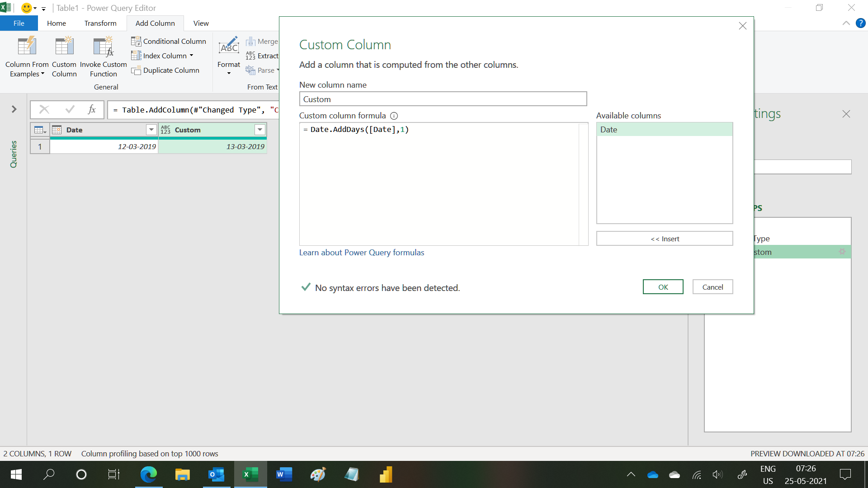Cancel formula bar edit with X icon

[x=44, y=109]
